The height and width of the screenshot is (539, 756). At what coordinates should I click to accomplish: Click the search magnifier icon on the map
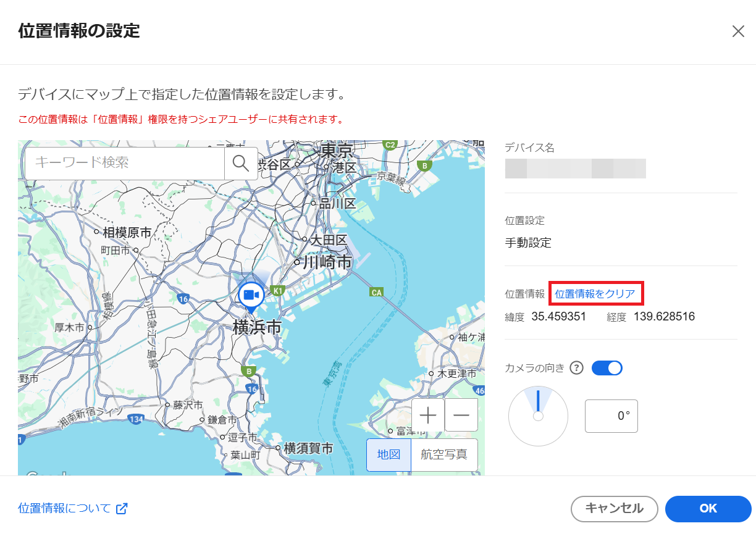240,163
